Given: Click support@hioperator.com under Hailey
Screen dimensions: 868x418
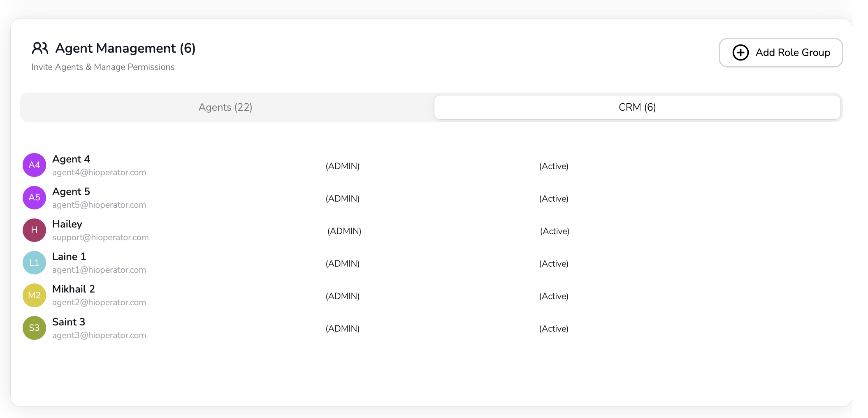Looking at the screenshot, I should coord(100,237).
